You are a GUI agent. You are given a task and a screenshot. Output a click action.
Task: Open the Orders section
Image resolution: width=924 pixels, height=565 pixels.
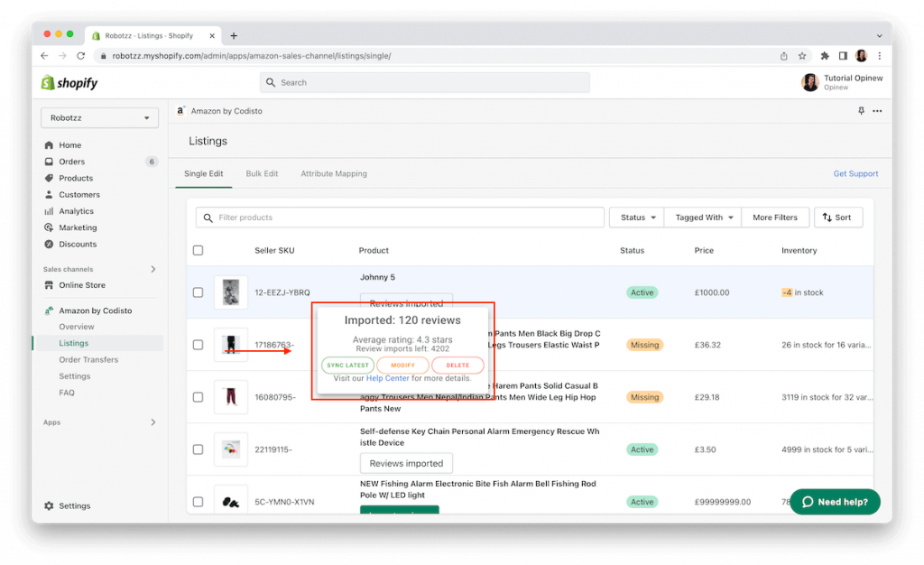(x=71, y=162)
